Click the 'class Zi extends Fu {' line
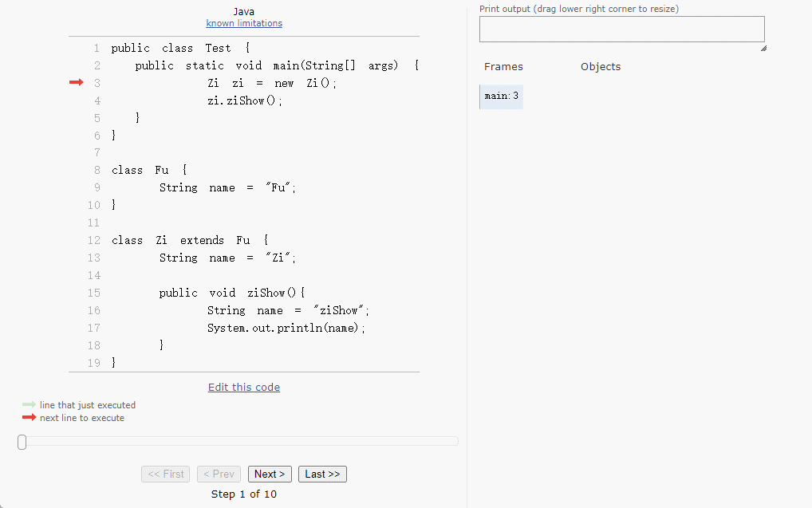The image size is (812, 508). [x=191, y=240]
